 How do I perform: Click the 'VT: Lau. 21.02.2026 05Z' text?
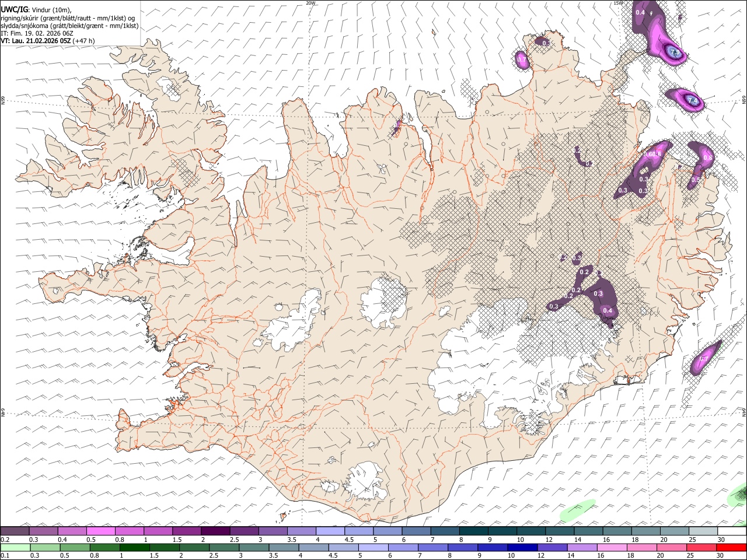click(36, 41)
